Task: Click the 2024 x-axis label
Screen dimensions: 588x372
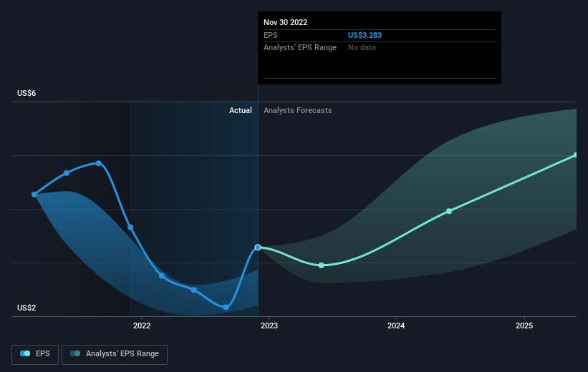Action: click(x=396, y=325)
